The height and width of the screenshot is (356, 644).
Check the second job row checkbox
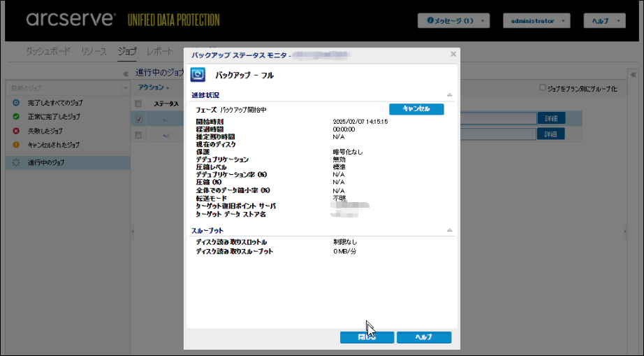pos(138,135)
